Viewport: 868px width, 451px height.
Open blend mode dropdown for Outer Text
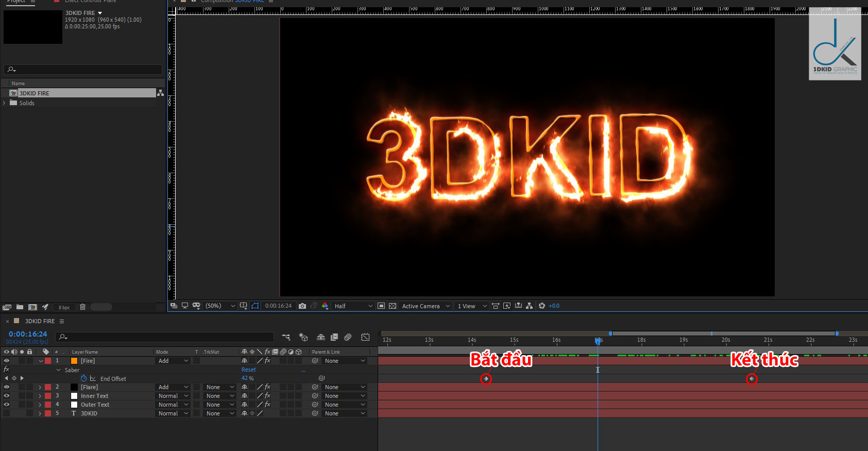tap(173, 405)
